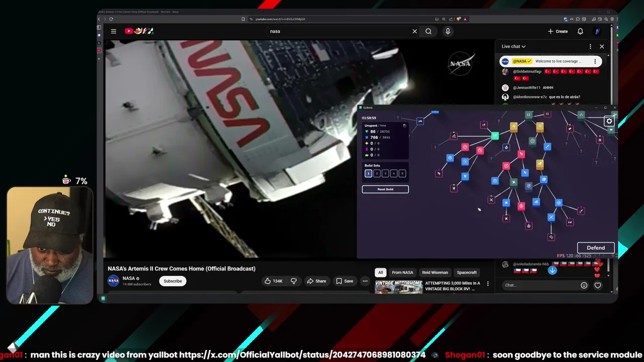The height and width of the screenshot is (362, 644).
Task: Start voice search with microphone
Action: pyautogui.click(x=448, y=31)
